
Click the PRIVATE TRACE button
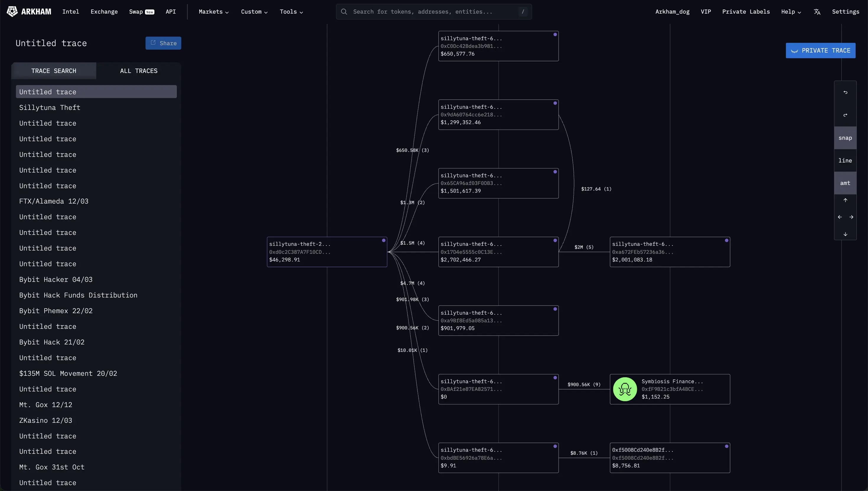click(x=820, y=51)
